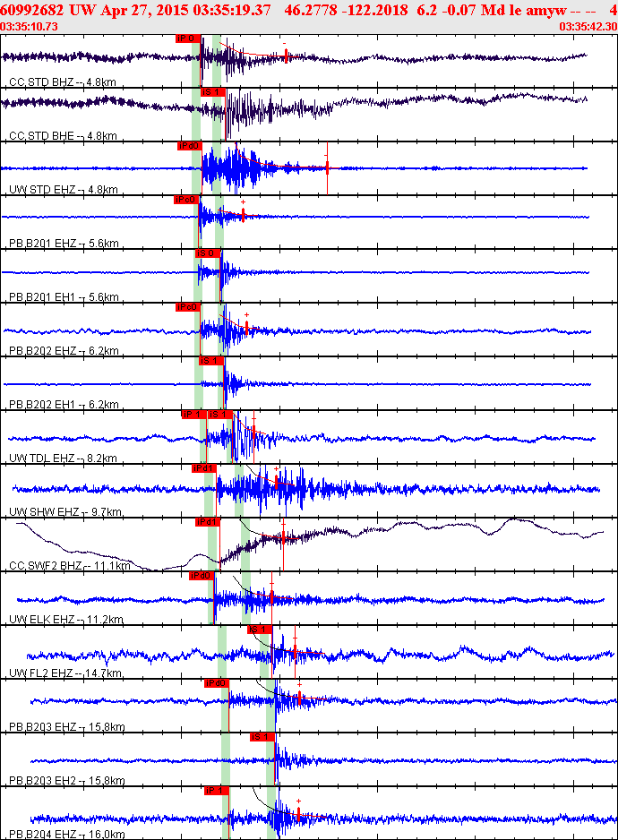This screenshot has width=618, height=840.
Task: Select the red coda marker on PB.B202 EHZ
Action: tap(246, 328)
